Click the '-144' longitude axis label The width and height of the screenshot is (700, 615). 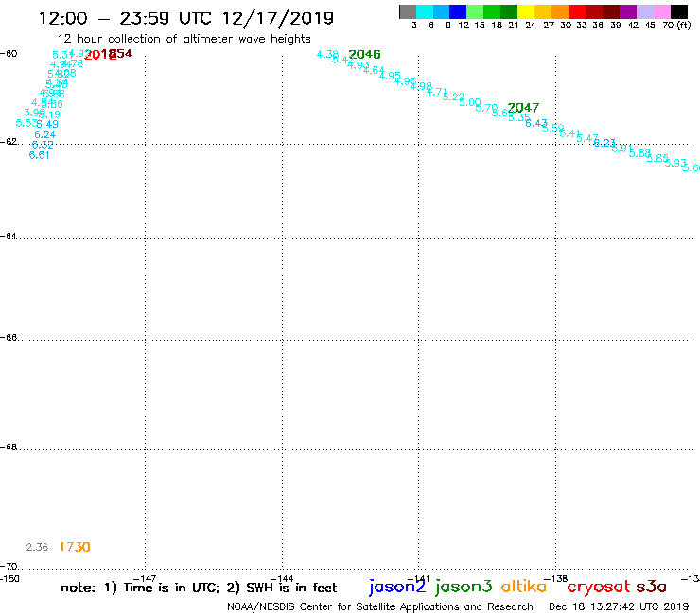(x=282, y=579)
